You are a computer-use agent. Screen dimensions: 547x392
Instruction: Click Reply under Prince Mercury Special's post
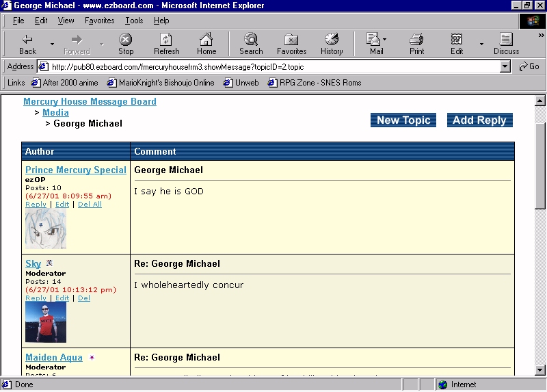(36, 204)
